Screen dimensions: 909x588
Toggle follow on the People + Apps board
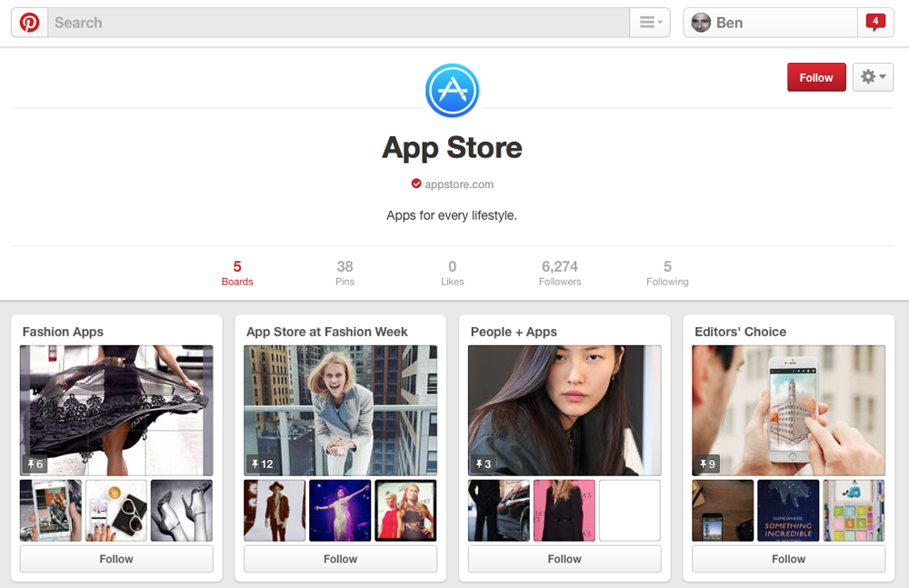coord(564,559)
